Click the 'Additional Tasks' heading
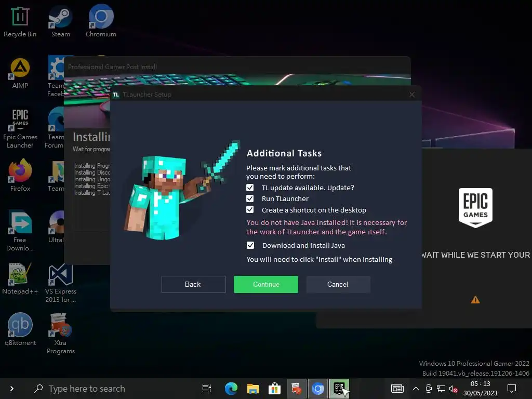Image resolution: width=532 pixels, height=399 pixels. click(284, 153)
